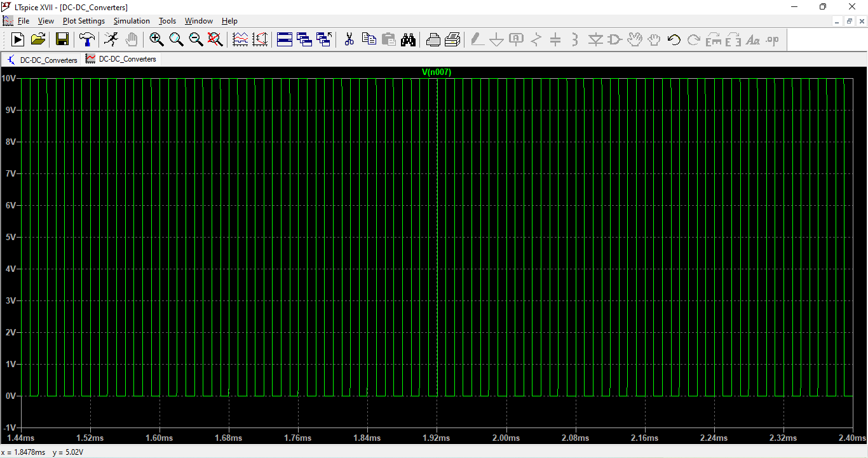
Task: Click the scissors Cut icon
Action: 349,40
